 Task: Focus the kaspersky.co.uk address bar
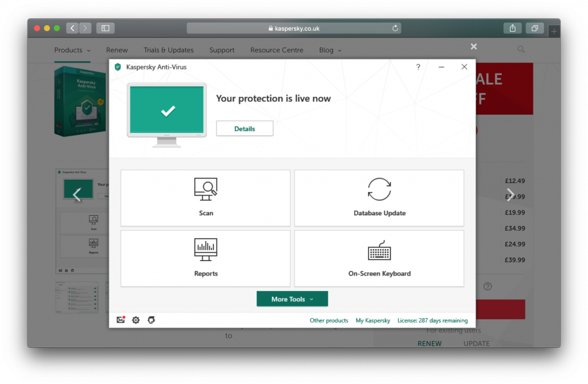(293, 28)
